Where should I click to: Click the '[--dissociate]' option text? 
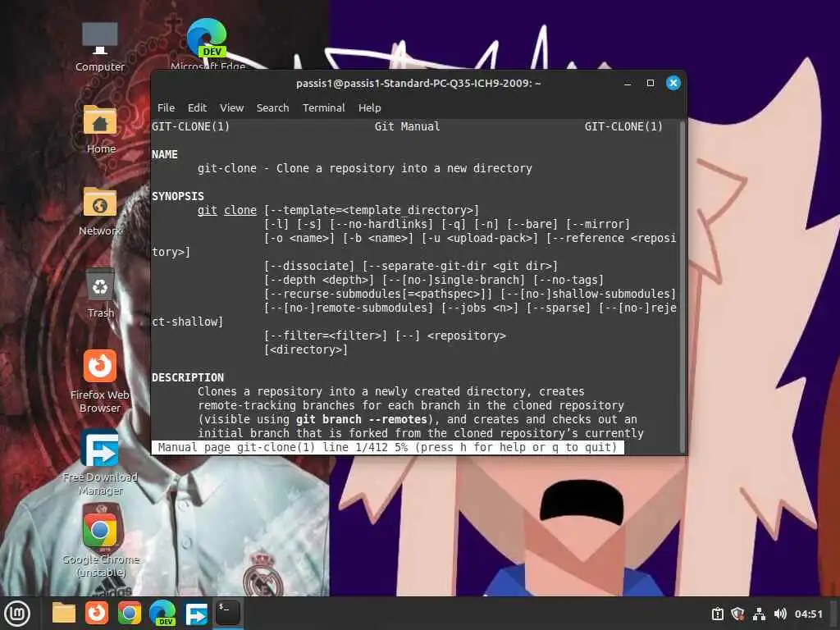[x=309, y=266]
